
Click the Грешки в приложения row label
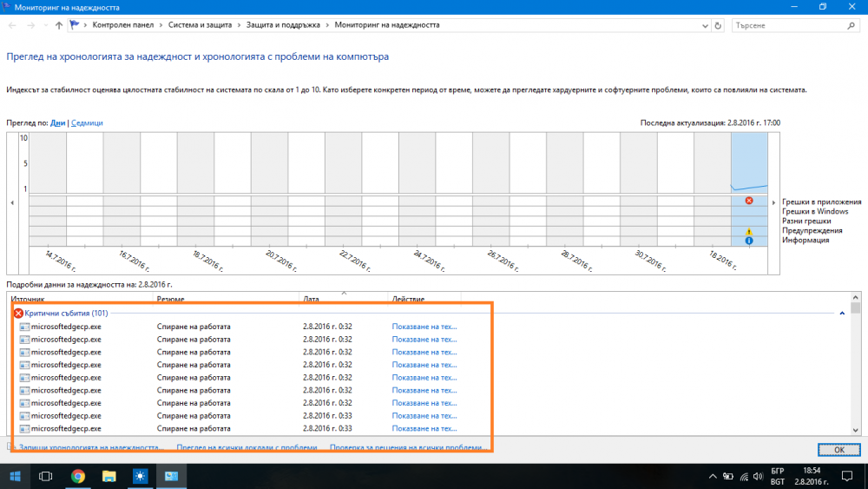click(x=821, y=202)
